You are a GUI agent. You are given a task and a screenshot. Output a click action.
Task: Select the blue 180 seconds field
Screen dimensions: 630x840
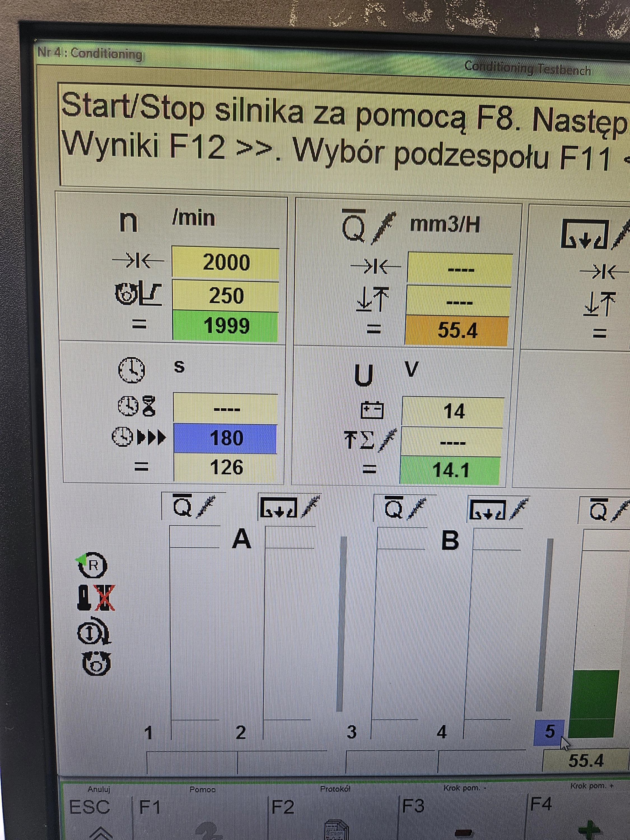(x=226, y=438)
